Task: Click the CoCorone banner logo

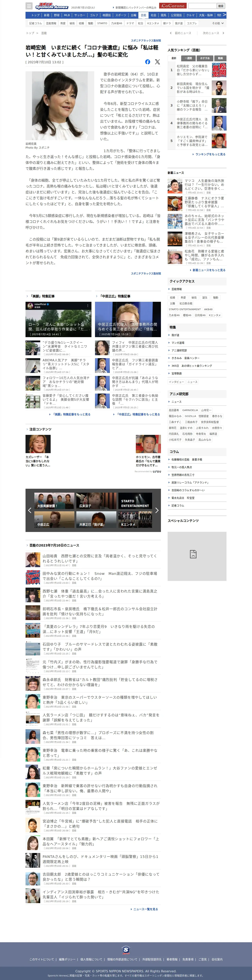Action: 173,6
